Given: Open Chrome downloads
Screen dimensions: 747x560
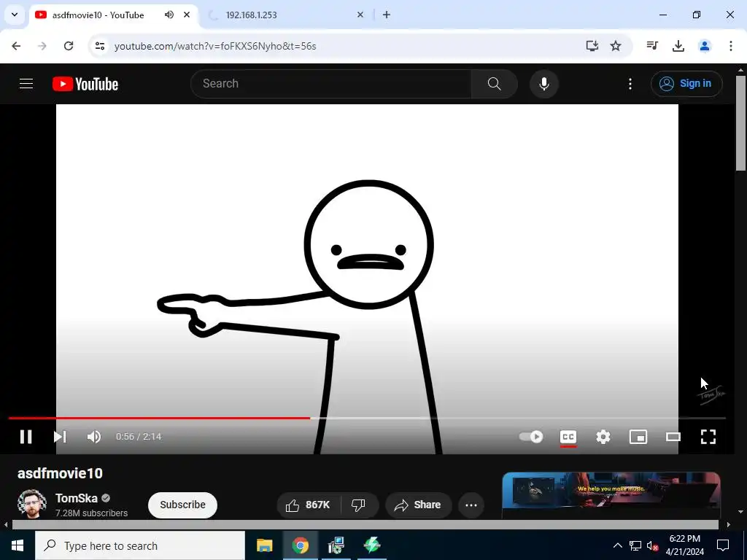Looking at the screenshot, I should pos(678,46).
